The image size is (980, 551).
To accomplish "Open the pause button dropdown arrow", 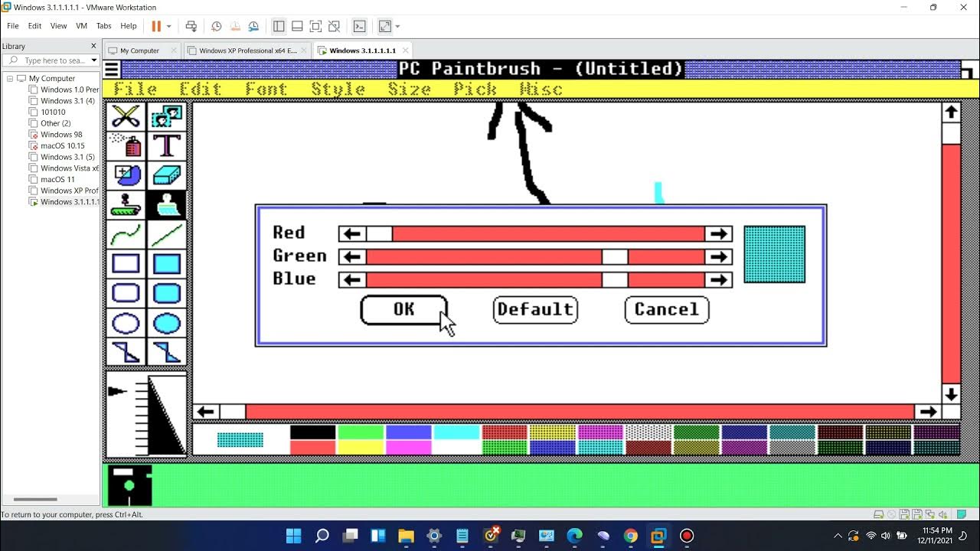I will click(x=169, y=26).
